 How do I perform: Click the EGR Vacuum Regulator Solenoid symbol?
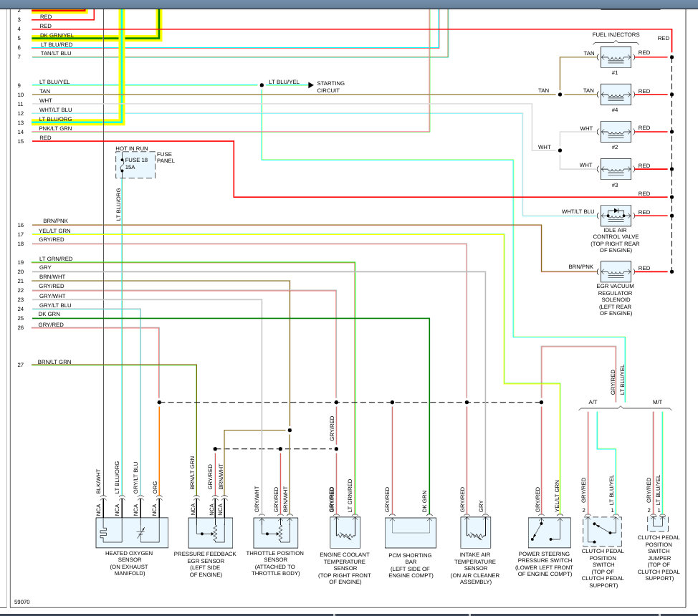[616, 271]
